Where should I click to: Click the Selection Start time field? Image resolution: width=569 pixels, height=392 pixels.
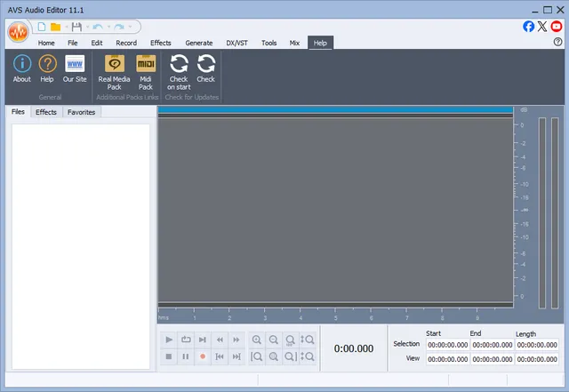click(448, 345)
